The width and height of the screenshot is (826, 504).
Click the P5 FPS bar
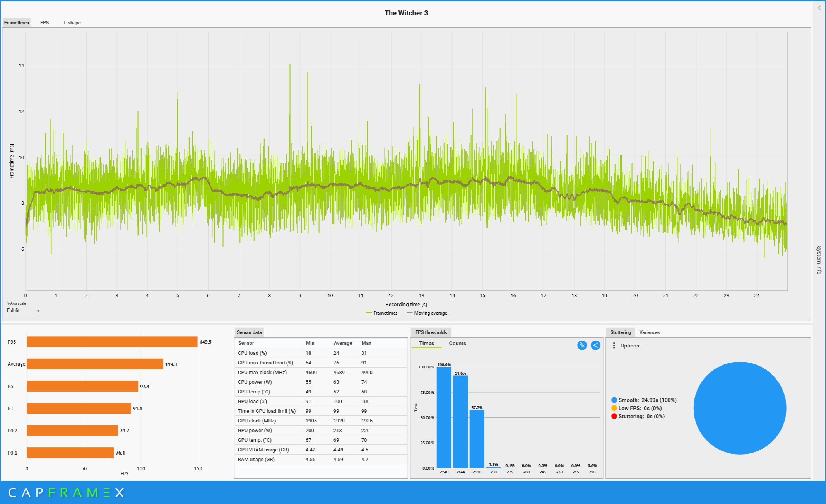[82, 386]
